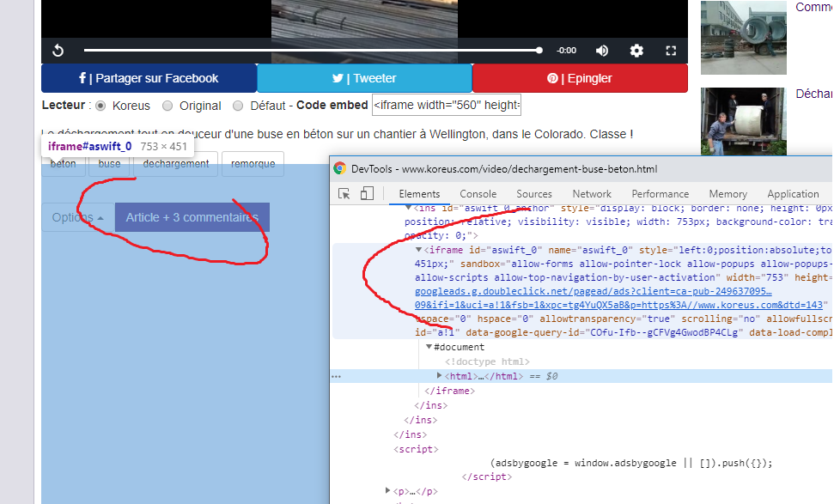
Task: Select the Original player radio button
Action: tap(167, 106)
